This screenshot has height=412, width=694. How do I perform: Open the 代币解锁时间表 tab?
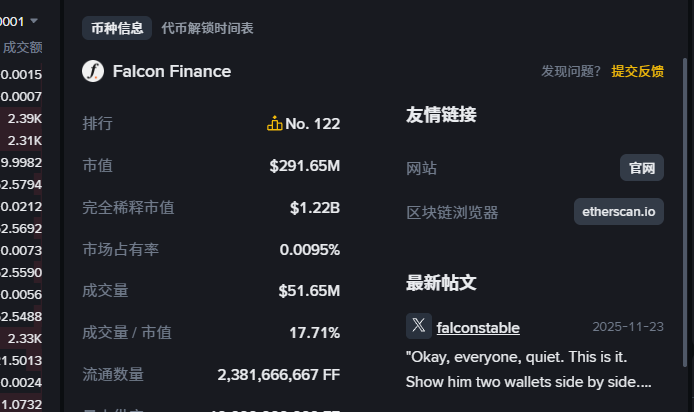207,28
